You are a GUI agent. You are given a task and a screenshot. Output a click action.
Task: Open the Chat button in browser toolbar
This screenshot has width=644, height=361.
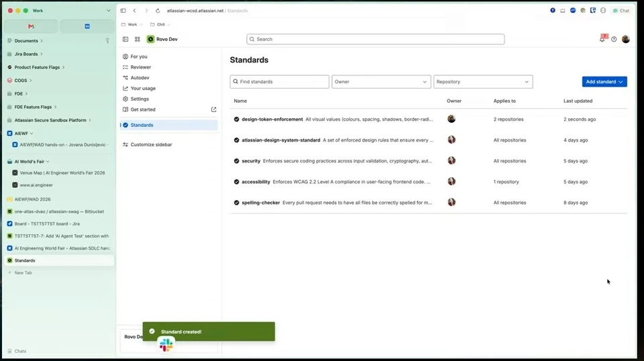pyautogui.click(x=621, y=11)
